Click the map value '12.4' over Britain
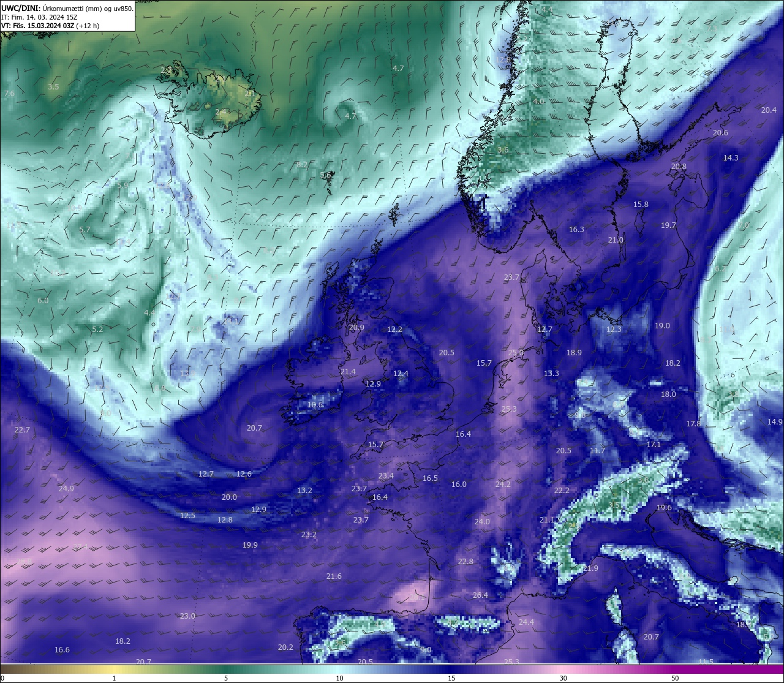This screenshot has width=784, height=683. (x=401, y=374)
